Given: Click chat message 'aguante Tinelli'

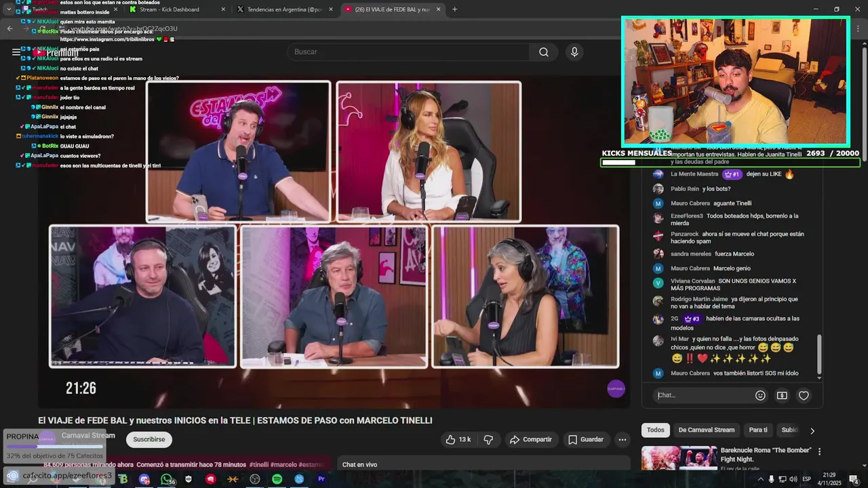Looking at the screenshot, I should [732, 203].
